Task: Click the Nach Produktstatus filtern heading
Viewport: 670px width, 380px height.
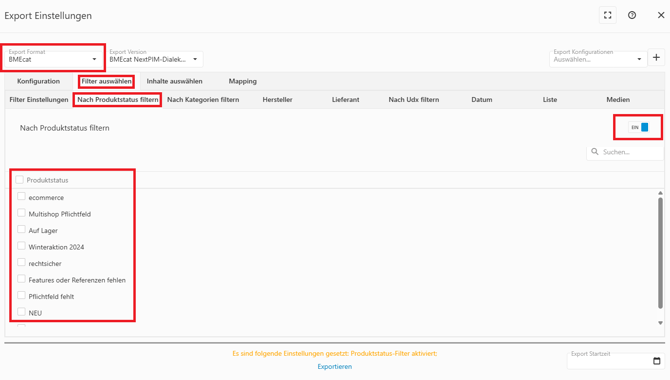Action: click(65, 128)
